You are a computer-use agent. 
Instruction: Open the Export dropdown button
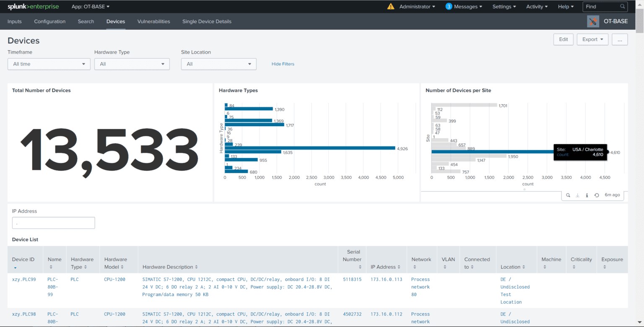pos(592,39)
